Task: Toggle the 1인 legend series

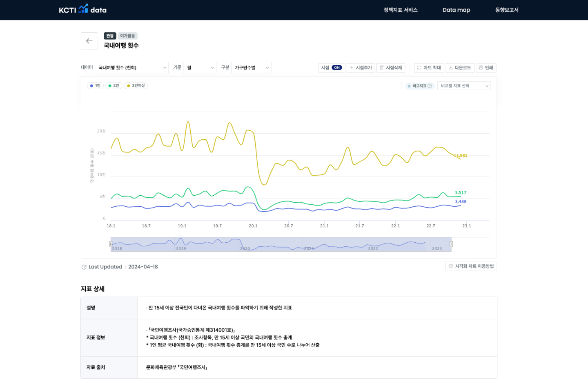Action: coord(95,86)
